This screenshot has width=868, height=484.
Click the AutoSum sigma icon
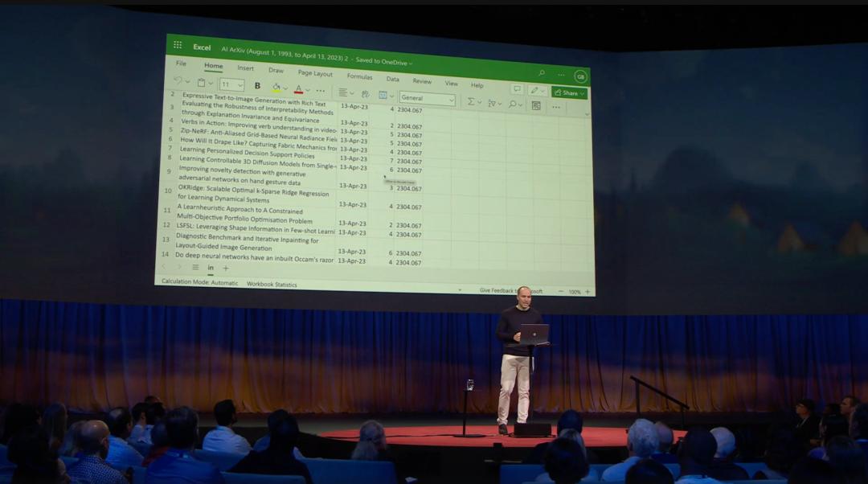[470, 101]
